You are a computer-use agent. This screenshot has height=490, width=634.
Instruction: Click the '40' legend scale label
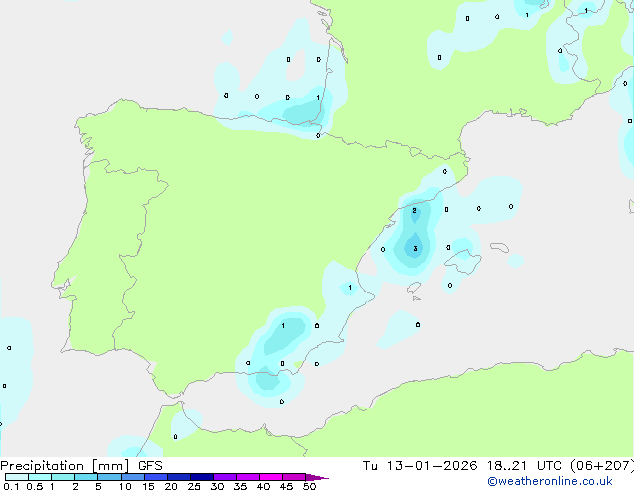coord(263,486)
